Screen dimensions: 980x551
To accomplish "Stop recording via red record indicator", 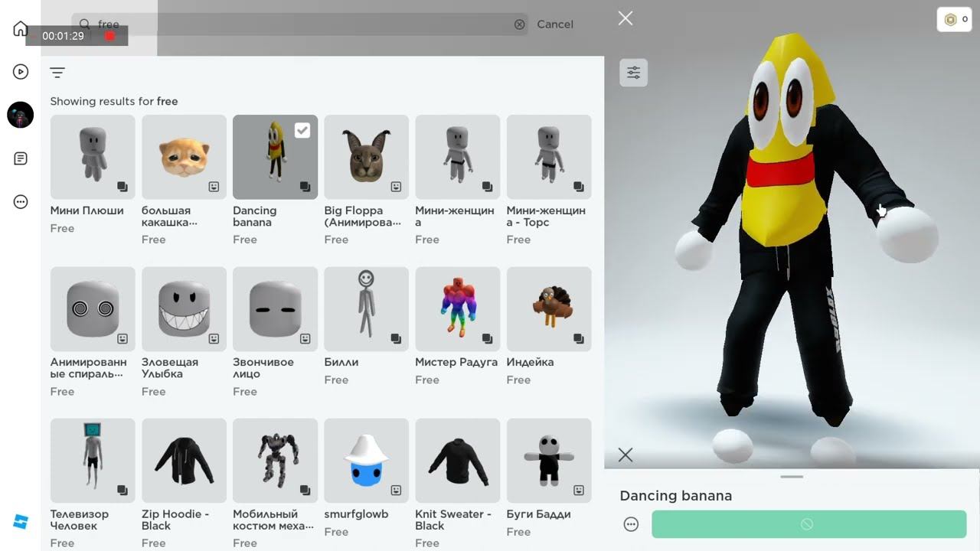I will tap(109, 36).
